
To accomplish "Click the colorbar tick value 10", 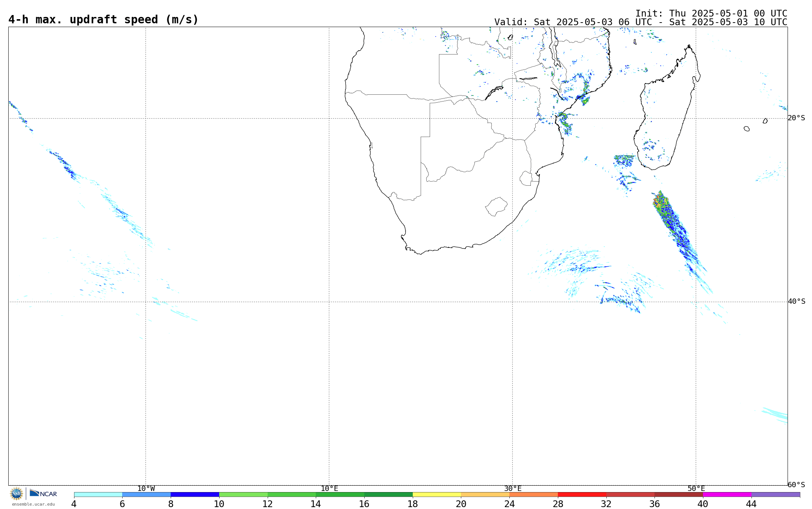I will (x=219, y=504).
